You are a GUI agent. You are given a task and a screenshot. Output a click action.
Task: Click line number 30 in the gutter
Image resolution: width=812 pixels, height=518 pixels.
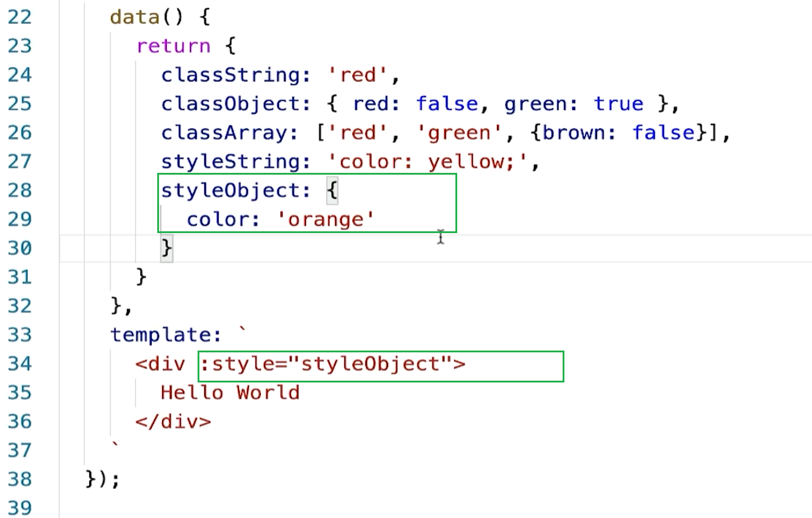pos(19,248)
